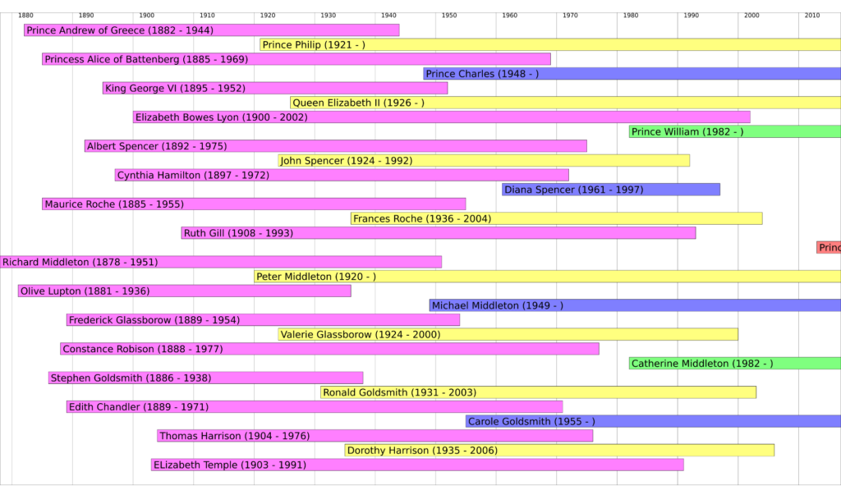Click the 2010 year label

pos(812,16)
